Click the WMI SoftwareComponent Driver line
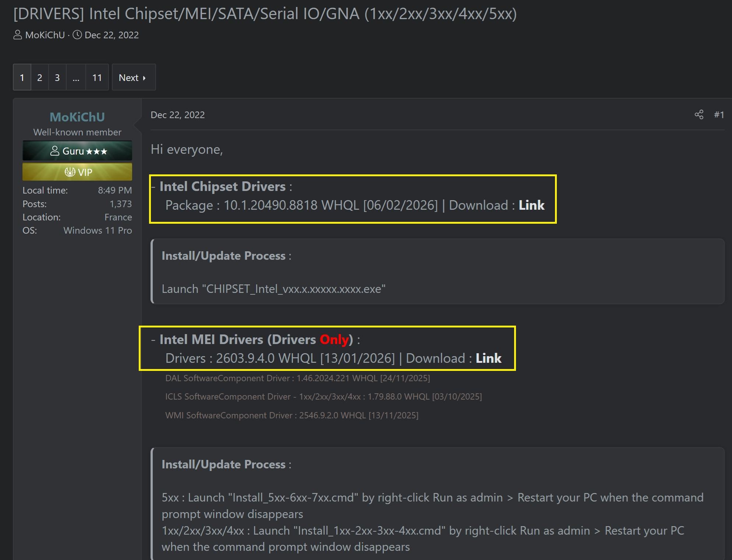The height and width of the screenshot is (560, 732). 292,415
